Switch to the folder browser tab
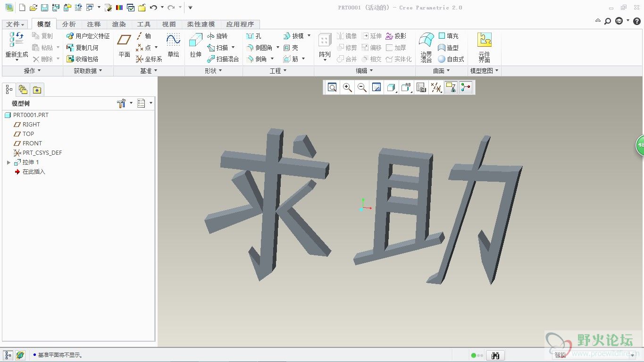 click(23, 90)
